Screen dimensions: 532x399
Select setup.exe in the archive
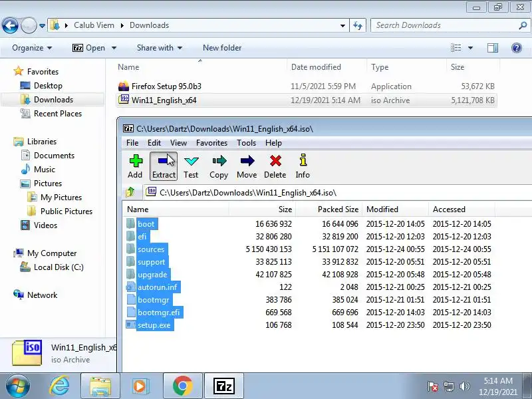(x=154, y=325)
